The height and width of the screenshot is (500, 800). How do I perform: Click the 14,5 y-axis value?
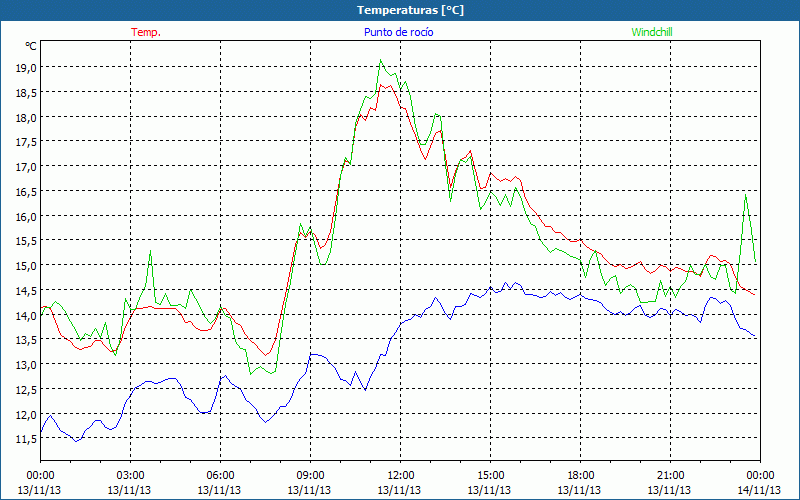[26, 290]
